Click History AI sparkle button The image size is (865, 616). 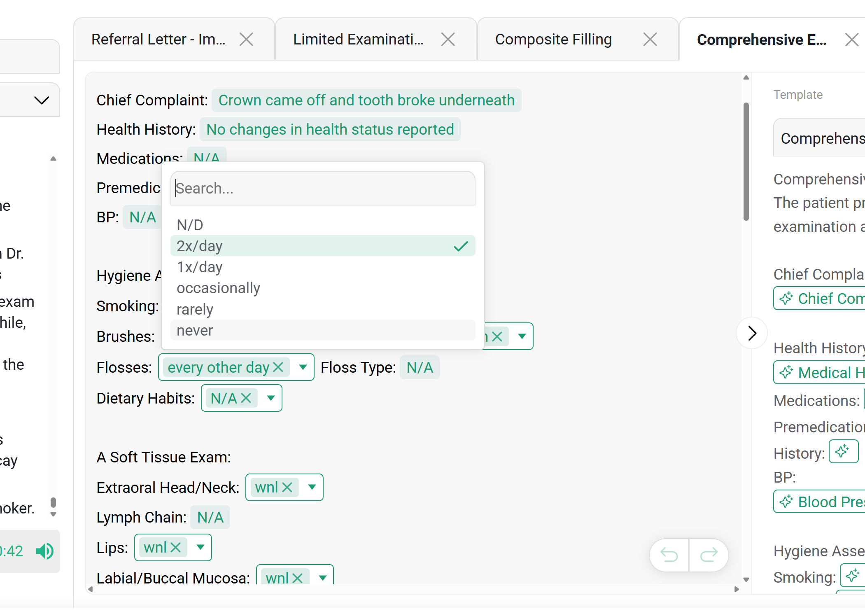pyautogui.click(x=843, y=451)
